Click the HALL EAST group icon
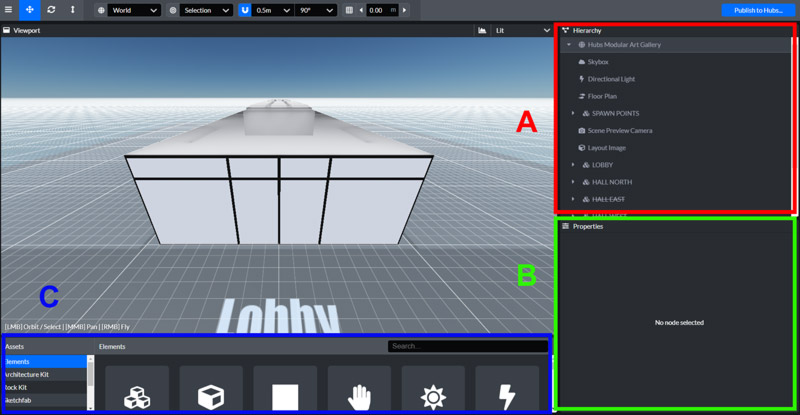 coord(586,199)
